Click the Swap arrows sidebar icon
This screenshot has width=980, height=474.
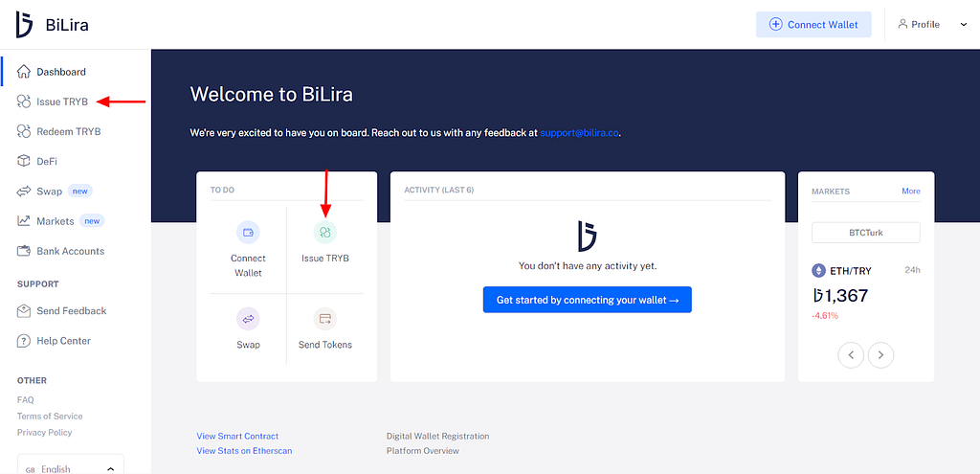24,192
